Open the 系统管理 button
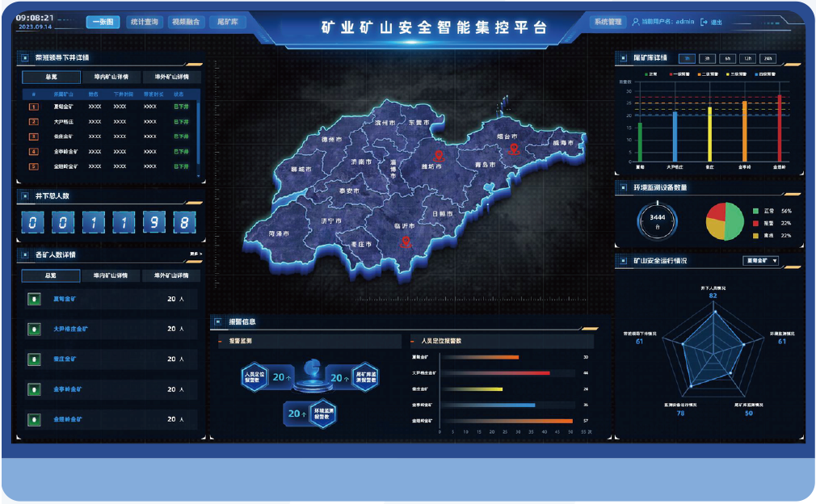 pyautogui.click(x=608, y=22)
